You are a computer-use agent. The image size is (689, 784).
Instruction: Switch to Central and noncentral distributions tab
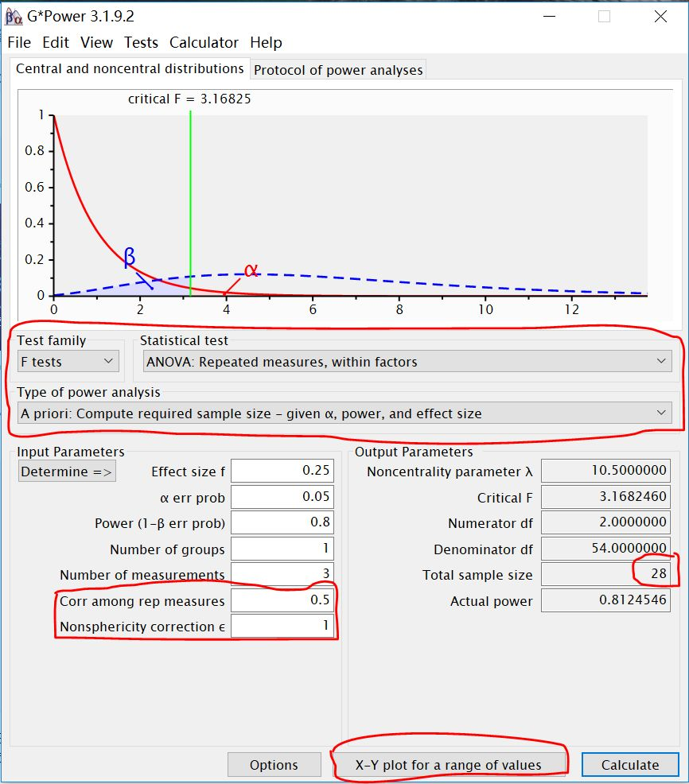130,68
